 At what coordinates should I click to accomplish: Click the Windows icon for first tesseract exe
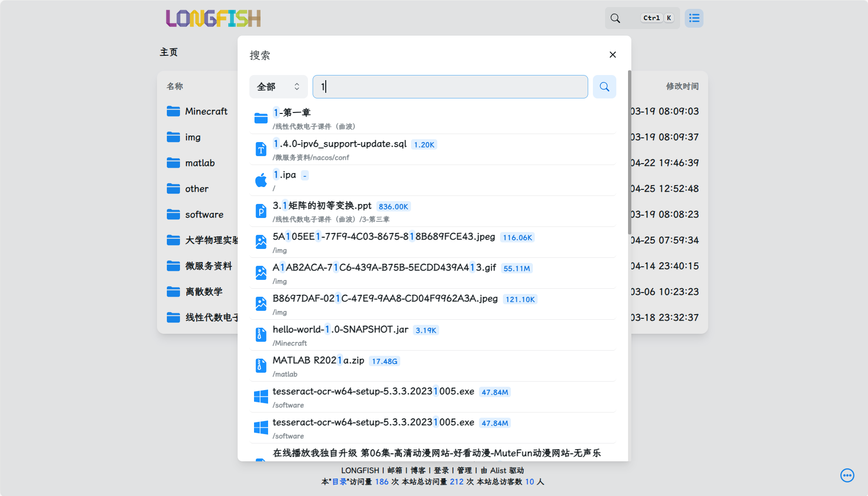click(x=261, y=397)
